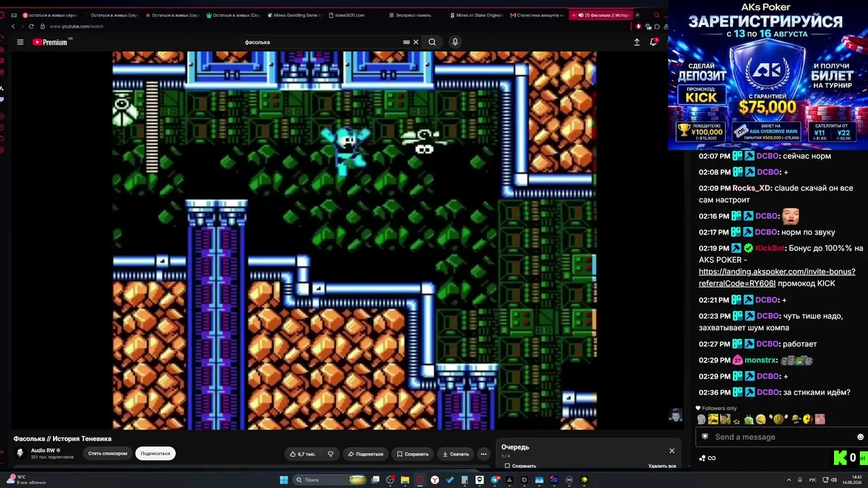
Task: Open the more actions three-dot menu
Action: 484,454
